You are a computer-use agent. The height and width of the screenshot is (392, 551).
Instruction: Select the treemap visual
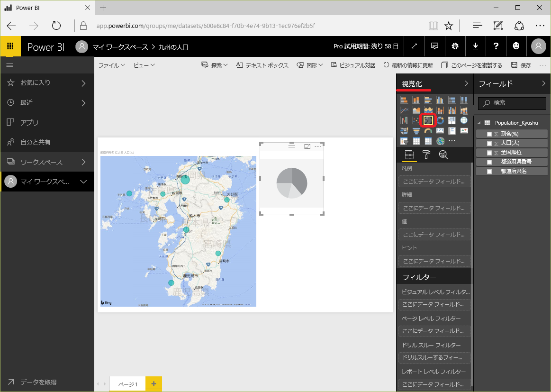click(x=452, y=120)
